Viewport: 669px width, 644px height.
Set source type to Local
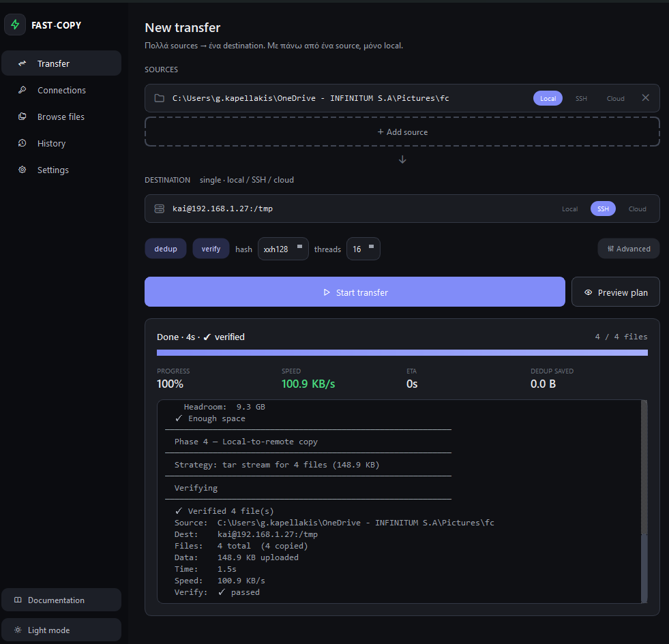coord(548,98)
